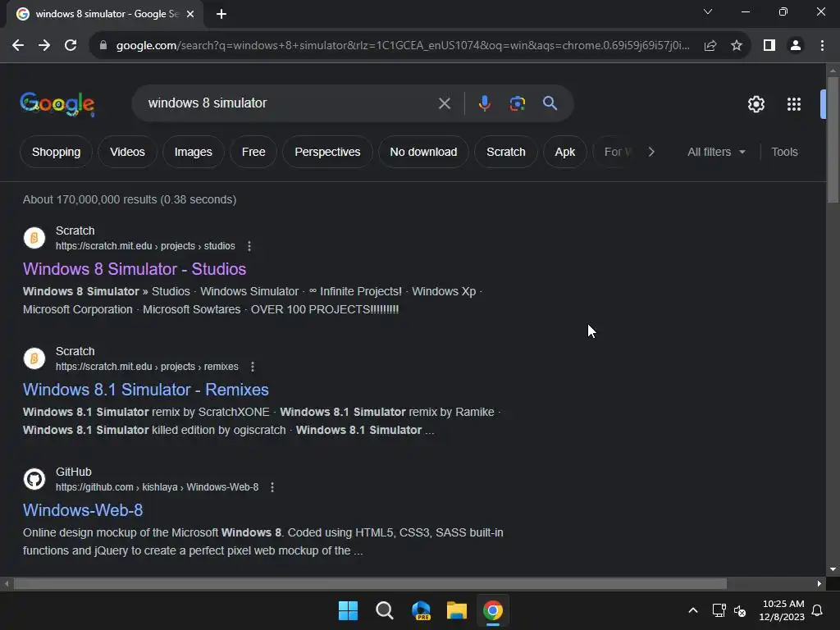Open Windows Start menu
This screenshot has width=840, height=630.
(348, 610)
